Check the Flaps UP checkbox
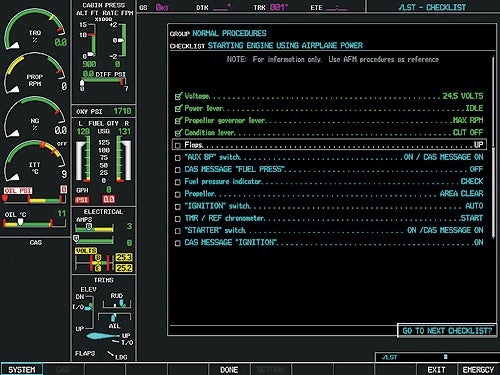Viewport: 500px width, 375px height. coord(178,145)
